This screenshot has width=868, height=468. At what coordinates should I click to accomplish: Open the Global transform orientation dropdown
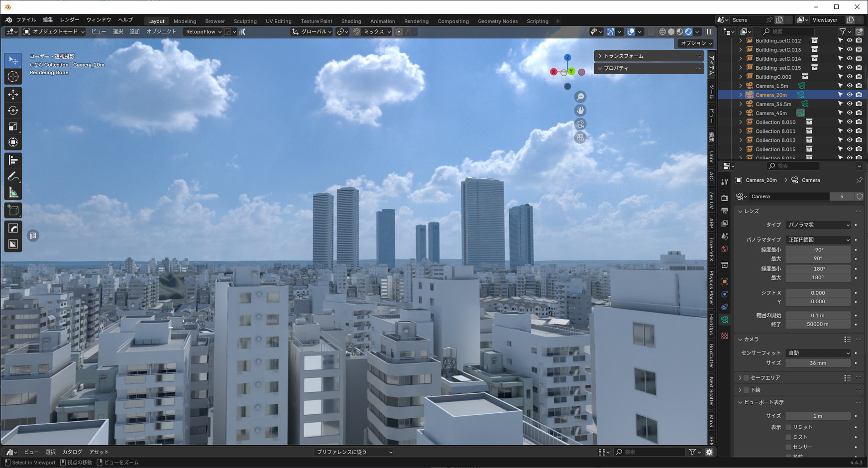[312, 31]
